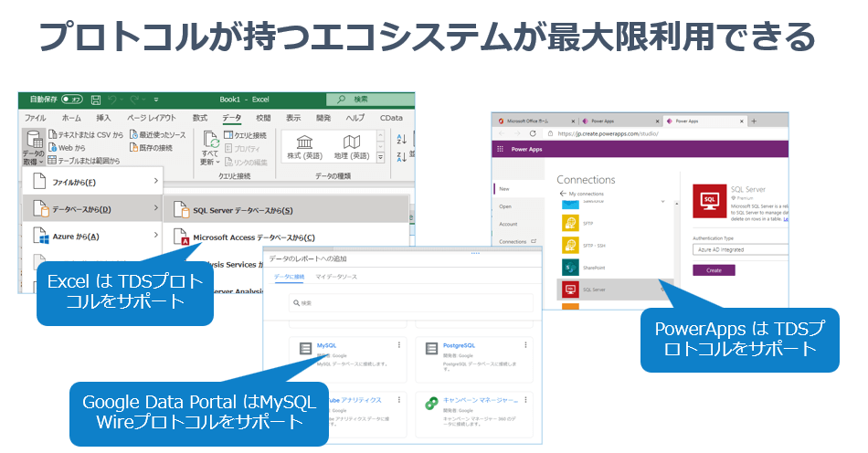Expand the Azure から(A) submenu

[x=92, y=237]
